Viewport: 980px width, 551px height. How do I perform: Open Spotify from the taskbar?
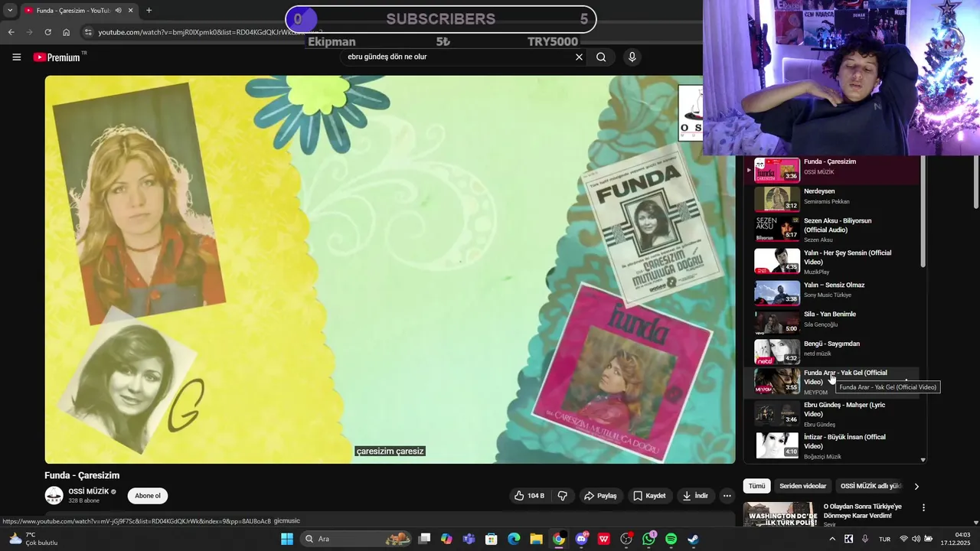tap(671, 539)
